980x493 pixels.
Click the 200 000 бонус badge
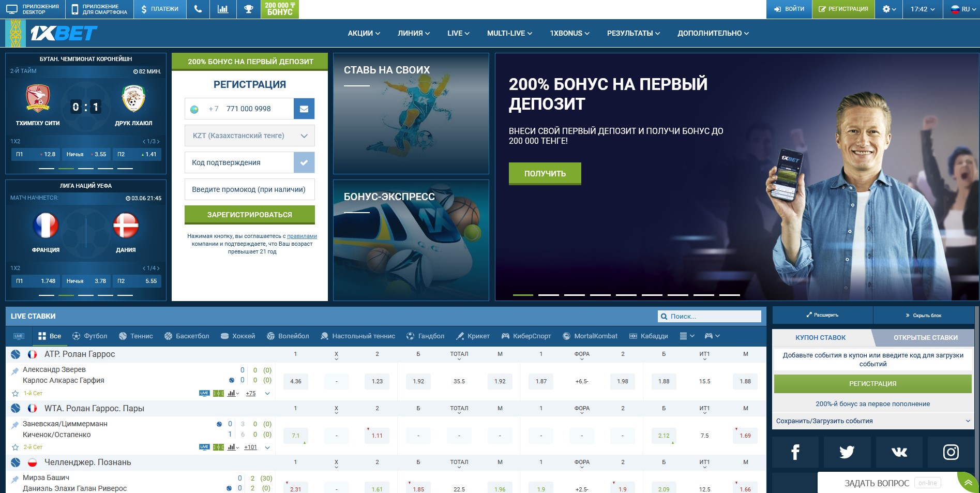point(280,9)
